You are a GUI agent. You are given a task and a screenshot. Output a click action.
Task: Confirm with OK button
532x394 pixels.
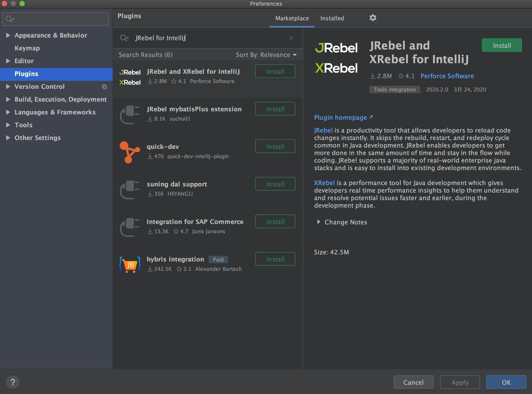point(506,382)
